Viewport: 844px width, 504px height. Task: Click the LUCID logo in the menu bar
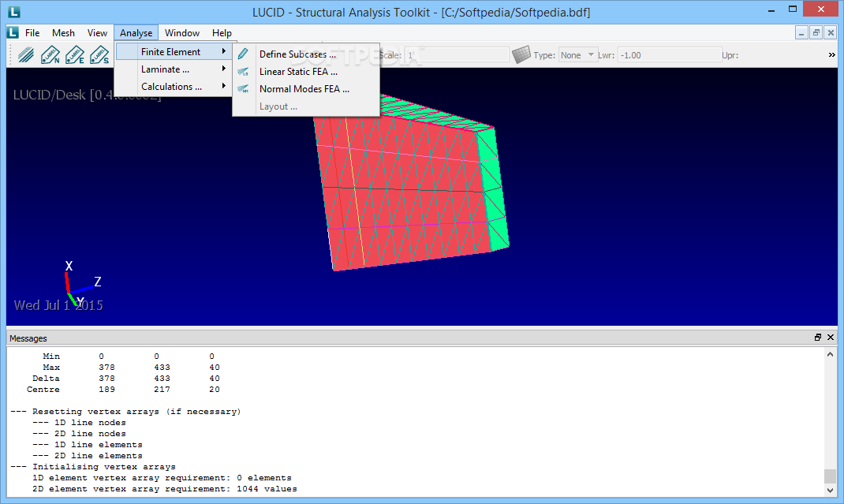[13, 33]
